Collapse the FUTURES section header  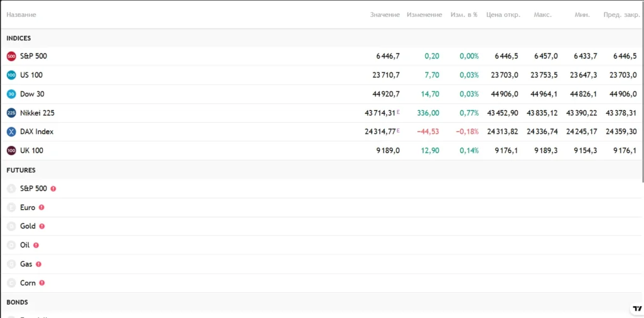pos(21,170)
